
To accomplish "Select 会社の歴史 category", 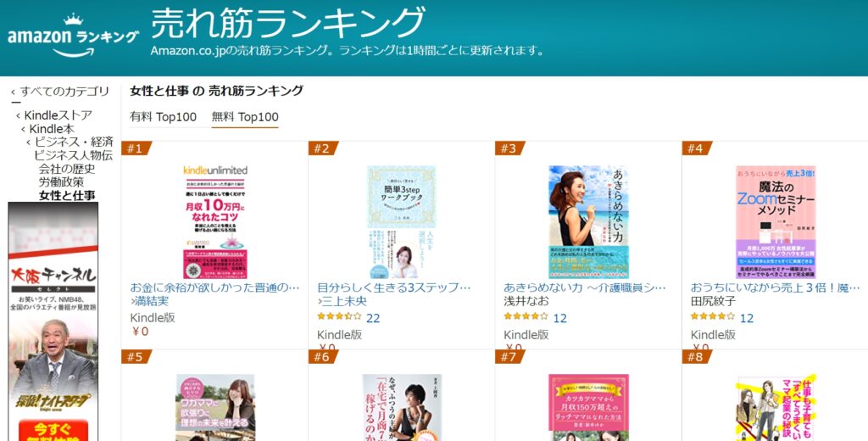I will (66, 169).
